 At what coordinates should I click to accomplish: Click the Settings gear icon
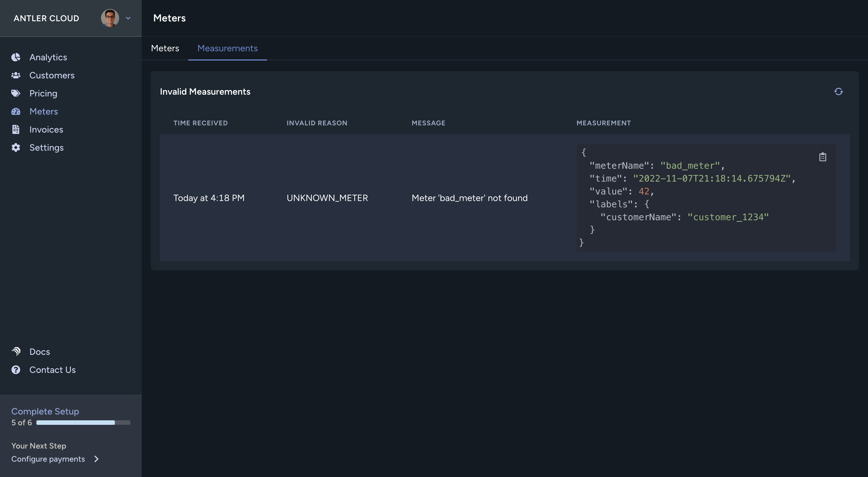tap(16, 147)
